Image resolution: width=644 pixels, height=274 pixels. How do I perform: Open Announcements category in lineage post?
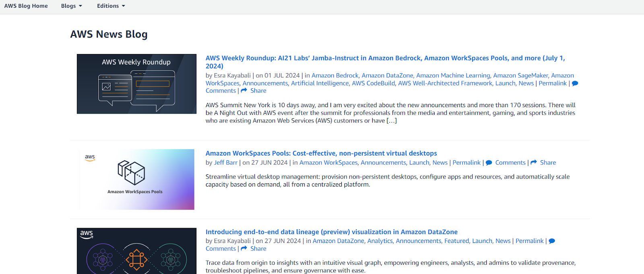(x=419, y=241)
